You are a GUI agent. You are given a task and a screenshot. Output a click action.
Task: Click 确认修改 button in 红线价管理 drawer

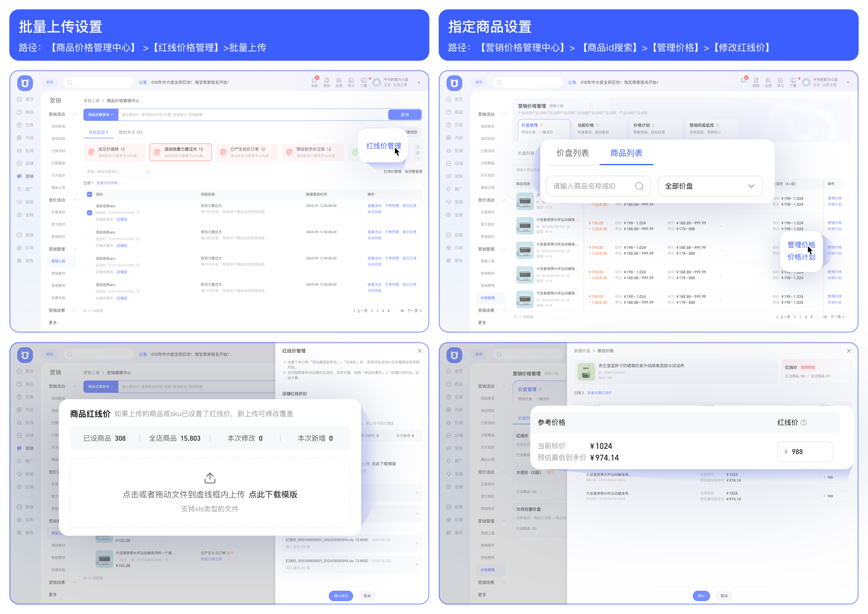click(x=341, y=596)
